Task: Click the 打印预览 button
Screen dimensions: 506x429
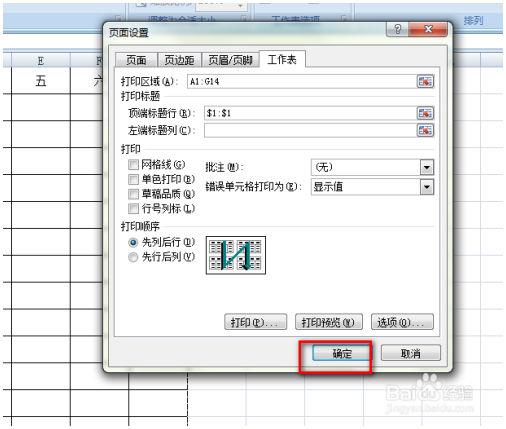Action: click(328, 322)
